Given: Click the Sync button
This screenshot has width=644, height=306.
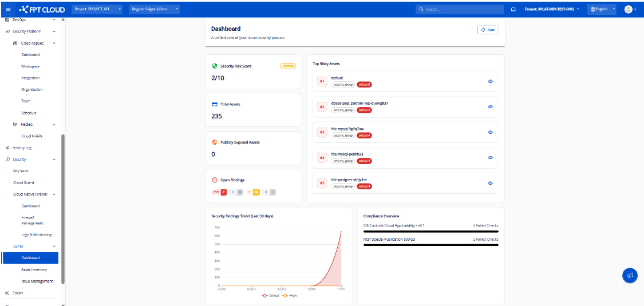Looking at the screenshot, I should [x=488, y=30].
